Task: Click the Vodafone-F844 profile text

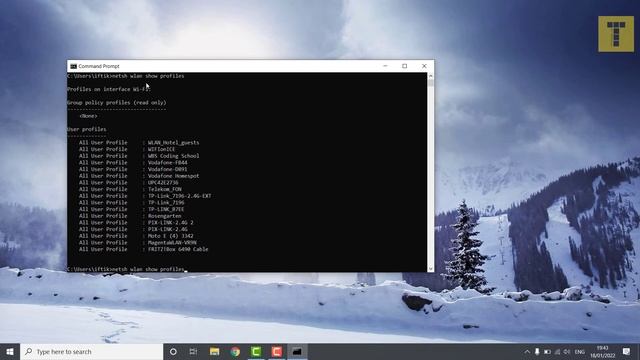Action: click(167, 162)
